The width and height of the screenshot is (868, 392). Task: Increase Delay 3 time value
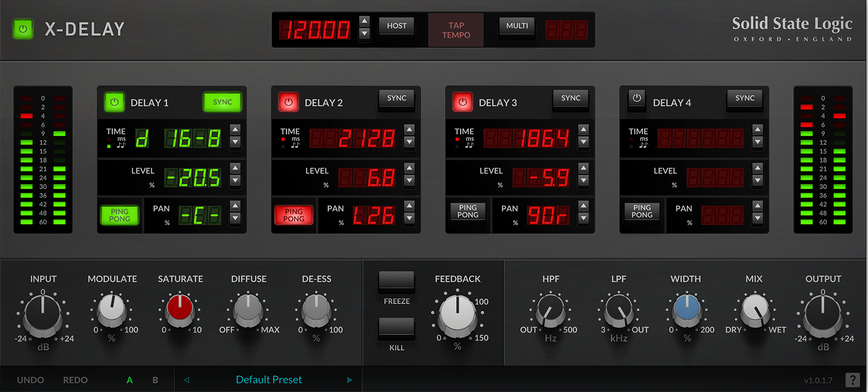pyautogui.click(x=583, y=129)
